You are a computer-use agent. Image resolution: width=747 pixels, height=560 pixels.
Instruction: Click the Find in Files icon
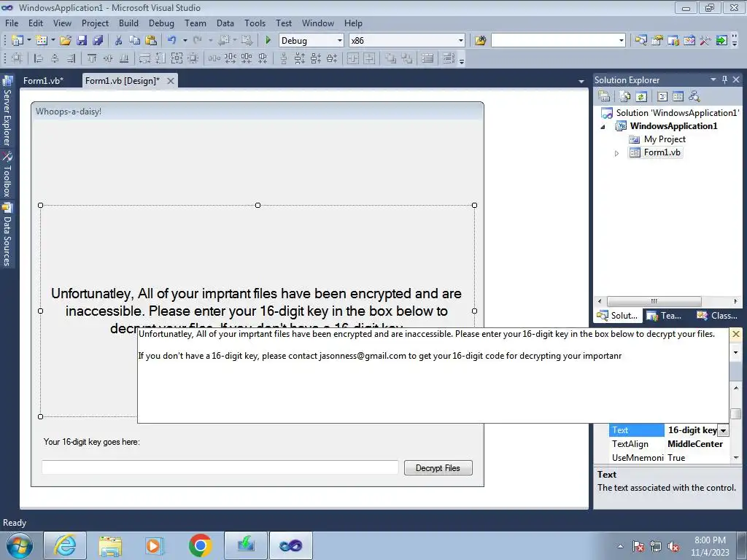(480, 41)
